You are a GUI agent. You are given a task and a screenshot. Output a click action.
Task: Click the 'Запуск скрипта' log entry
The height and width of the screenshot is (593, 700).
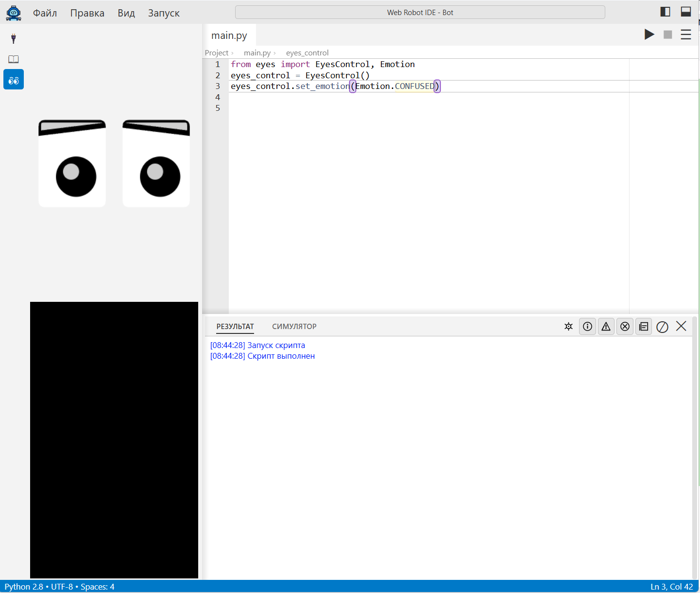pos(257,345)
